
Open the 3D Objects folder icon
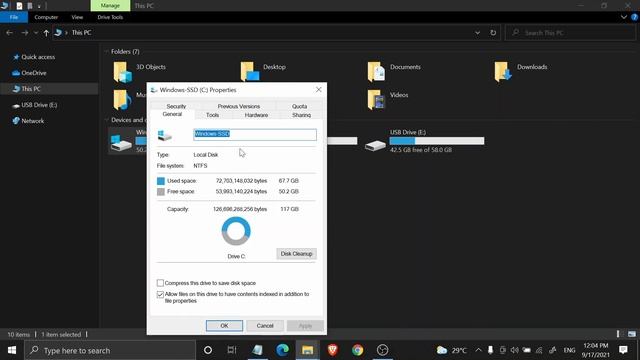[x=122, y=72]
